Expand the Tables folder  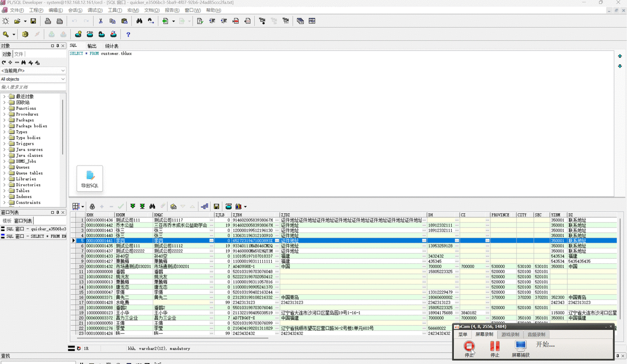pos(5,190)
